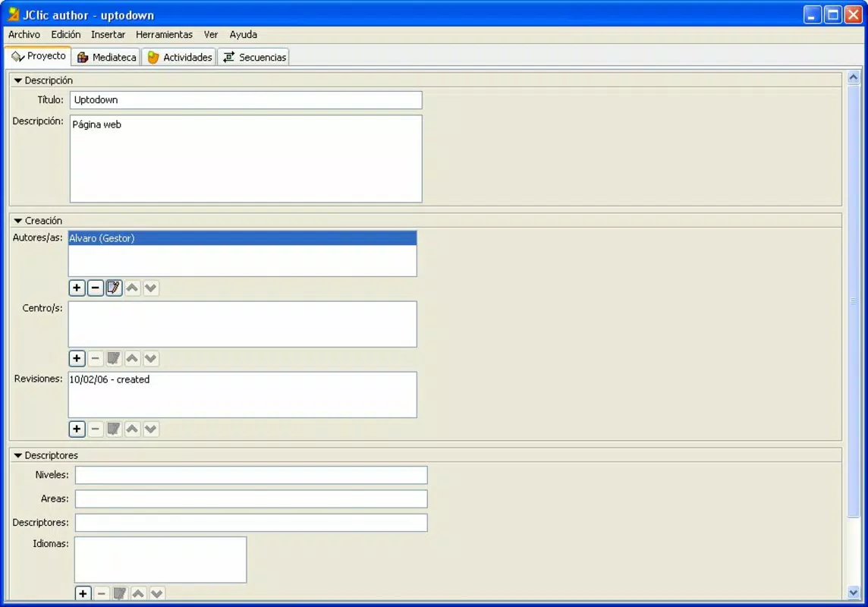Collapse the Descriptores section

coord(17,455)
